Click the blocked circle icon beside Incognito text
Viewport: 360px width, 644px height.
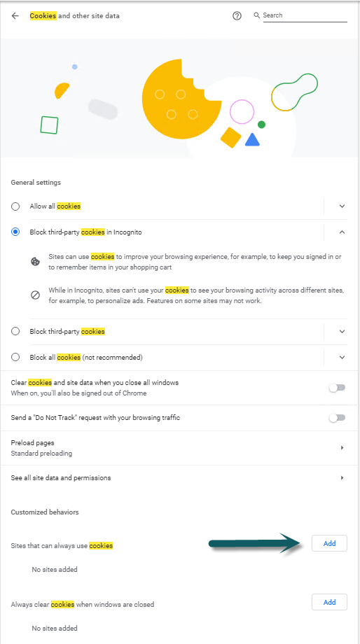coord(35,295)
